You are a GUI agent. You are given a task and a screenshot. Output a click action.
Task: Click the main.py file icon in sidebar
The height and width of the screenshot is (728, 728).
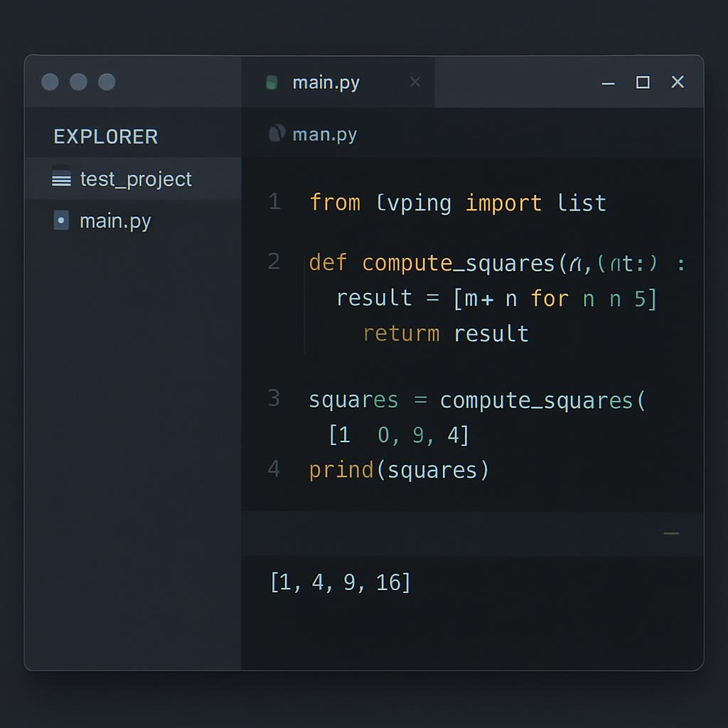tap(61, 221)
